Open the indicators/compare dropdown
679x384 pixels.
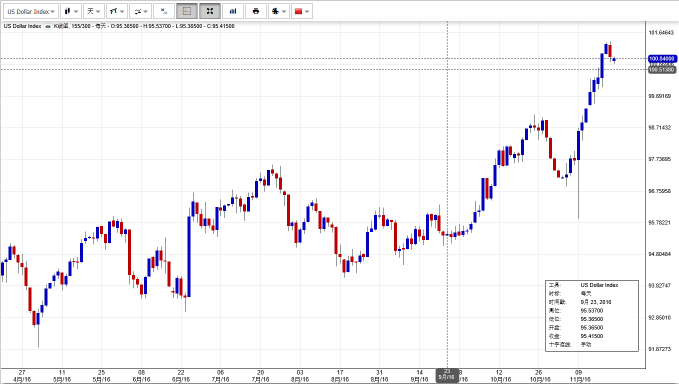tap(140, 11)
